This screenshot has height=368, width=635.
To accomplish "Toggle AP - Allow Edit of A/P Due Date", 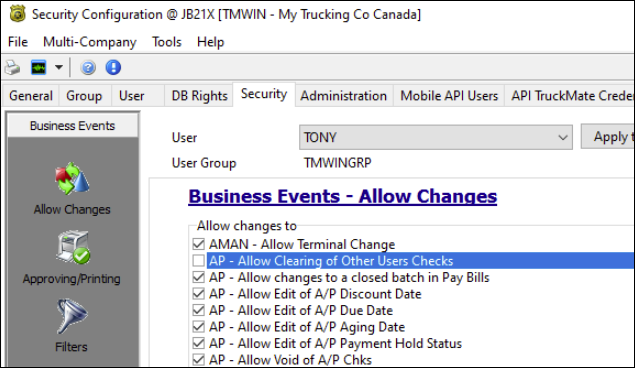I will [198, 310].
